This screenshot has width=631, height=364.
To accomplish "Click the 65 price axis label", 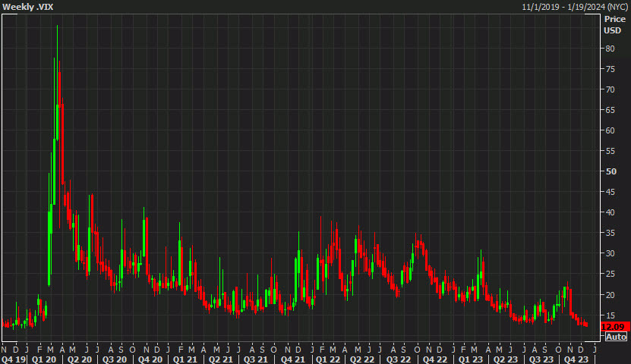I will [610, 110].
